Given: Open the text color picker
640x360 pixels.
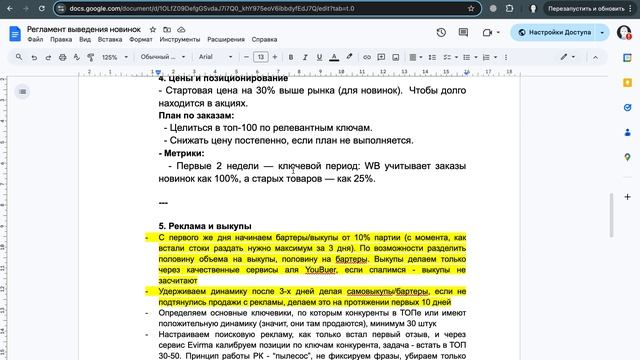Looking at the screenshot, I should coord(334,57).
